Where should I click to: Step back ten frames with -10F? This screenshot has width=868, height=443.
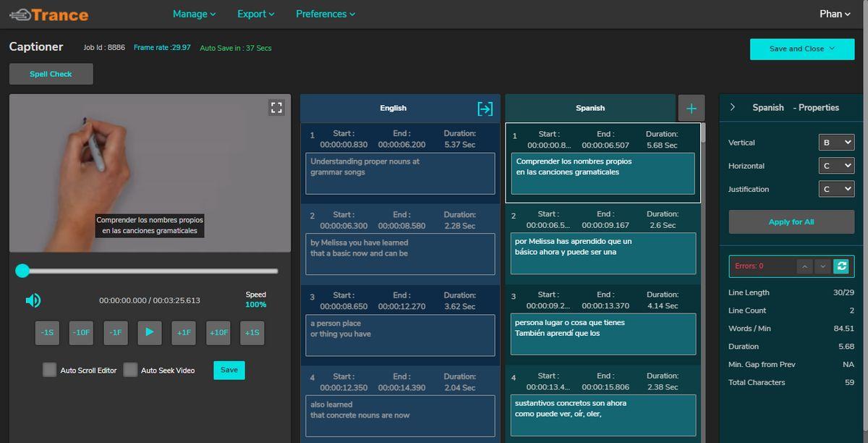(82, 332)
